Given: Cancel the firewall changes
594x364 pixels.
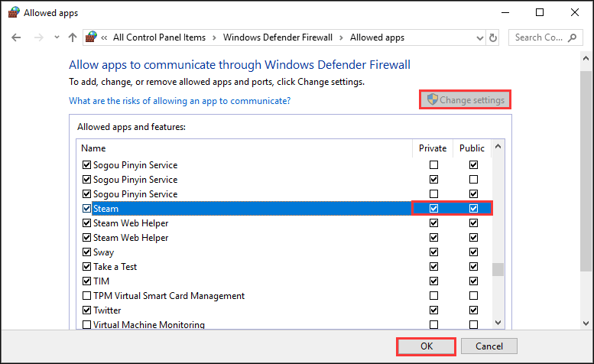Looking at the screenshot, I should coord(489,346).
